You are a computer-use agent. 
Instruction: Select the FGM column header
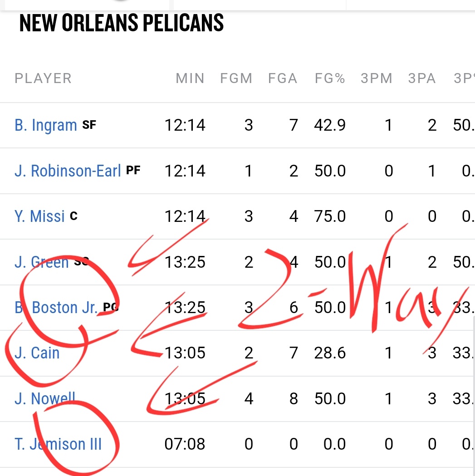click(x=236, y=79)
